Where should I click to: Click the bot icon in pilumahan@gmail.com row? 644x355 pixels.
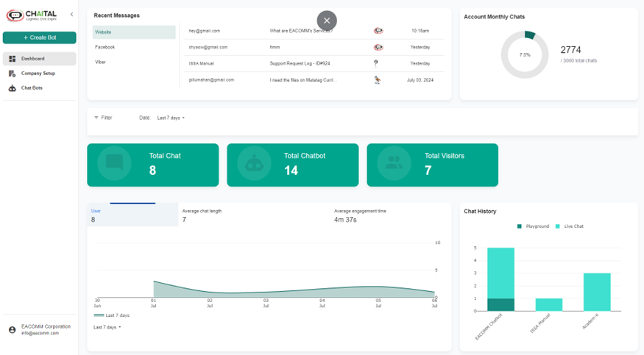[x=378, y=80]
